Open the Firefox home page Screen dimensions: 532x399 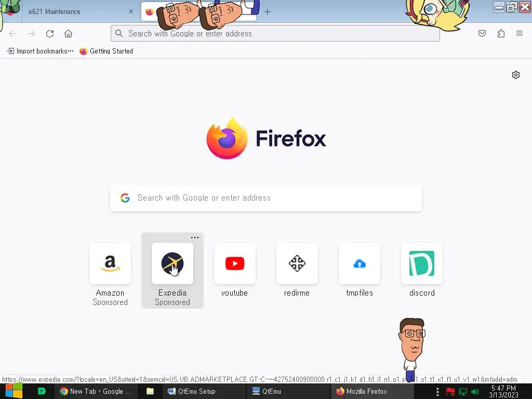pyautogui.click(x=68, y=34)
